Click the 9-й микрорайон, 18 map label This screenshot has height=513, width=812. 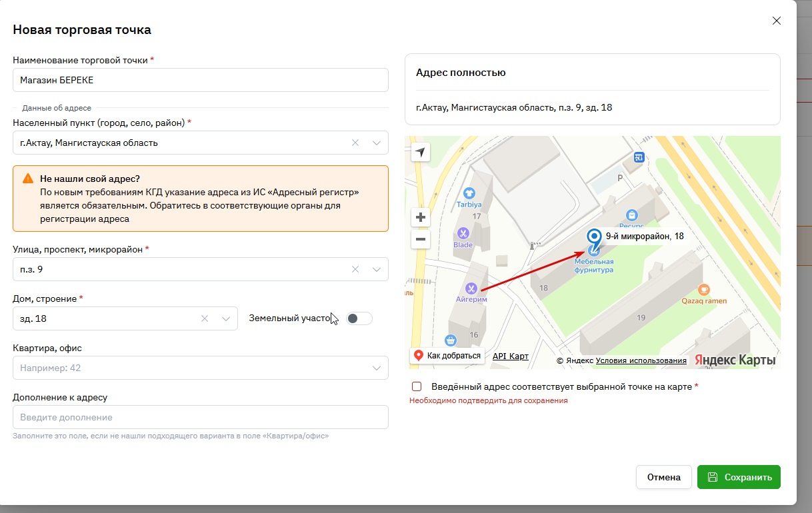point(645,236)
